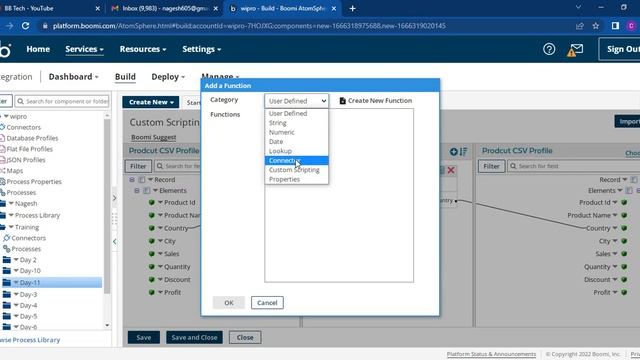Open the Help question mark icon
640x360 pixels.
[549, 49]
